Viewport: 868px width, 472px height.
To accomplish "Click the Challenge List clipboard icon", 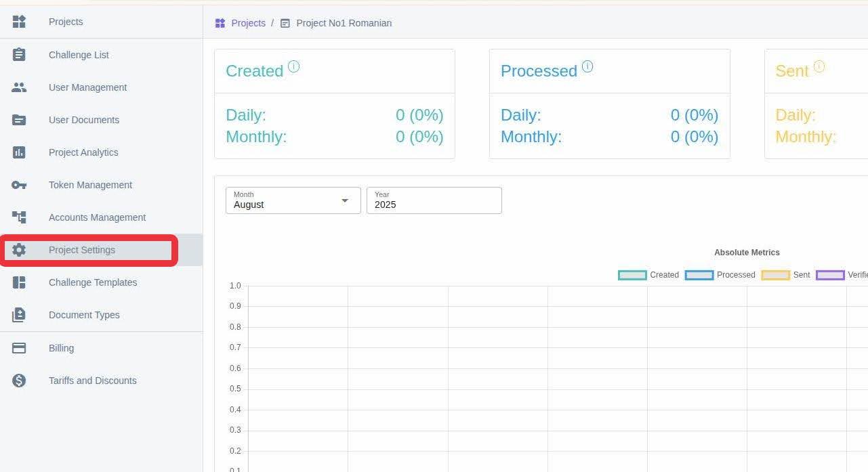I will pos(19,55).
